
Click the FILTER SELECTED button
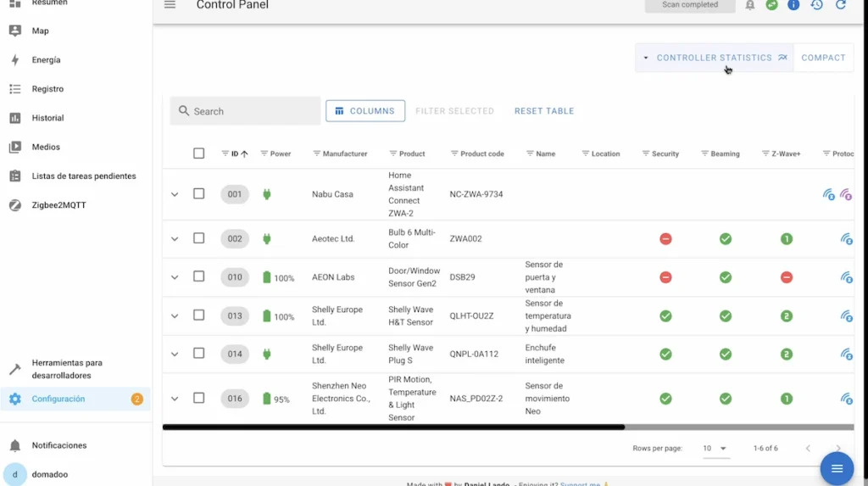[454, 111]
